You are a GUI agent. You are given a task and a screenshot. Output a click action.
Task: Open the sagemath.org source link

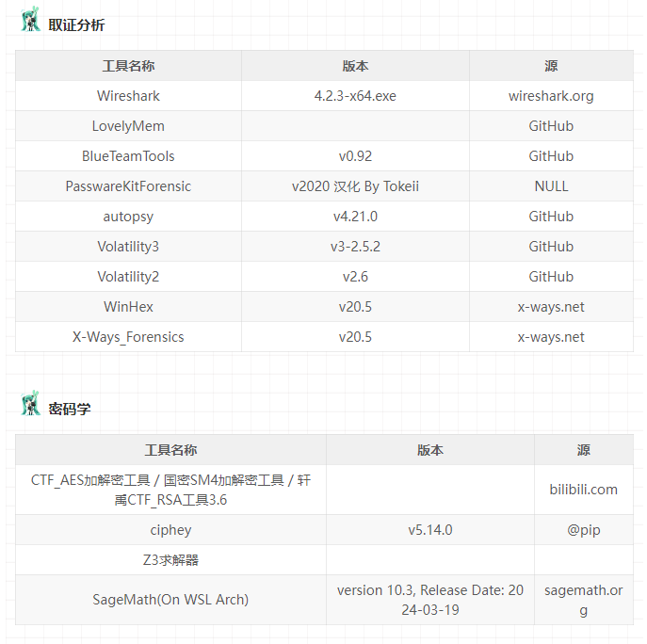tap(583, 600)
